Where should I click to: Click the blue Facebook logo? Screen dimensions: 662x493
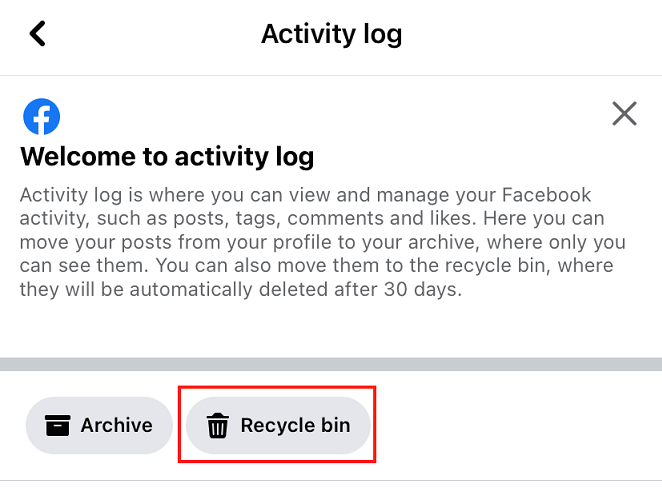pos(41,116)
